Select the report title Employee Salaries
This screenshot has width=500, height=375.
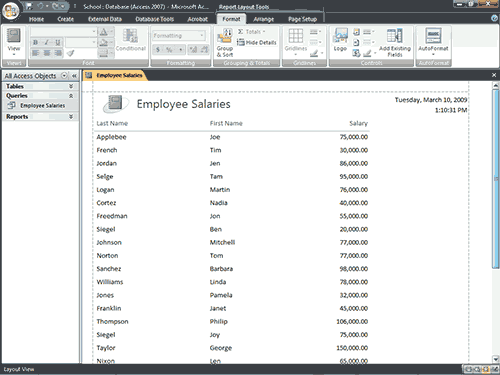pyautogui.click(x=183, y=104)
